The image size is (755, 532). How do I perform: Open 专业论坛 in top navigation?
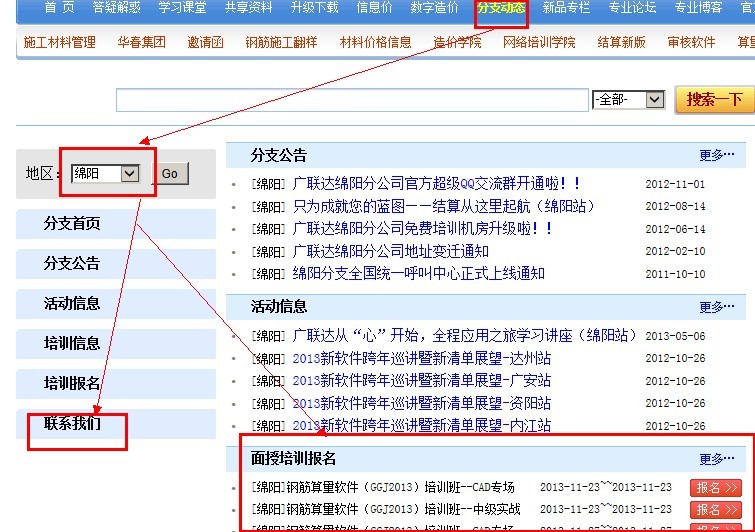[x=632, y=7]
